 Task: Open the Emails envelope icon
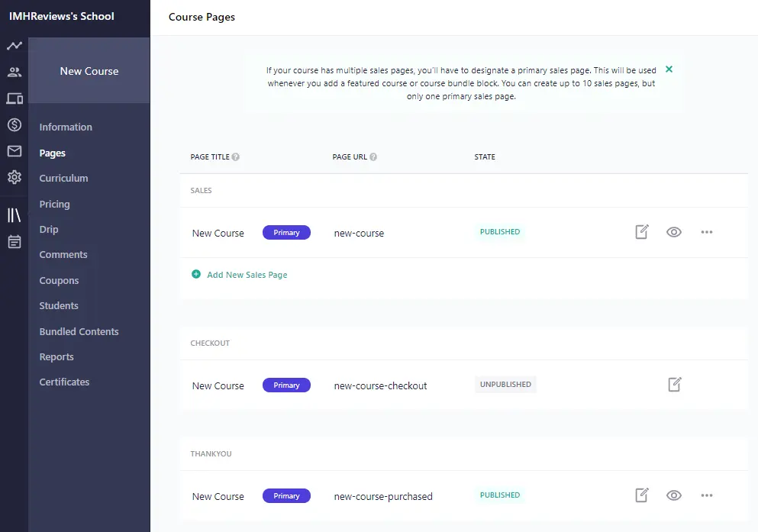pos(15,151)
